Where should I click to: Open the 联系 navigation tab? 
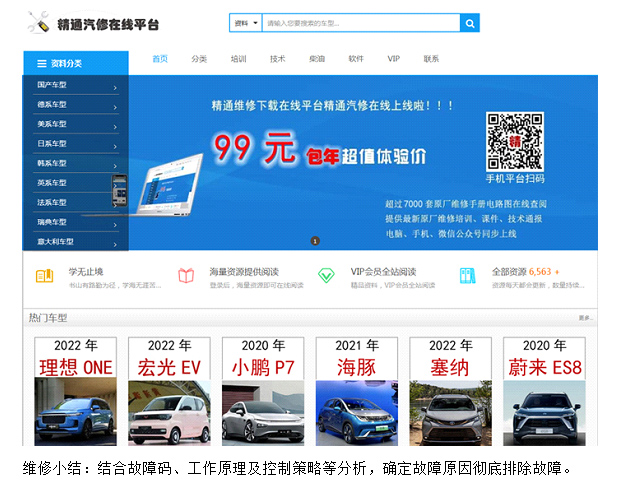[x=431, y=59]
